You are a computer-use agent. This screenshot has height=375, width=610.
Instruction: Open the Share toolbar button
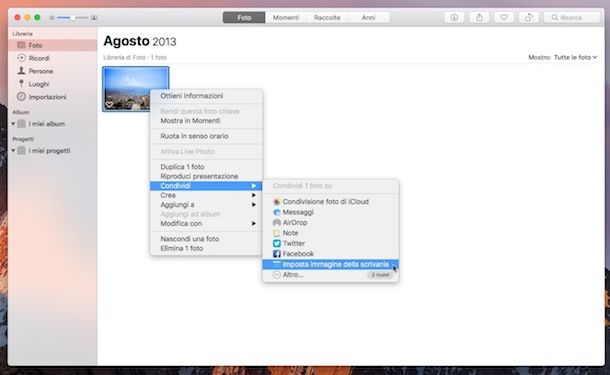pos(479,18)
